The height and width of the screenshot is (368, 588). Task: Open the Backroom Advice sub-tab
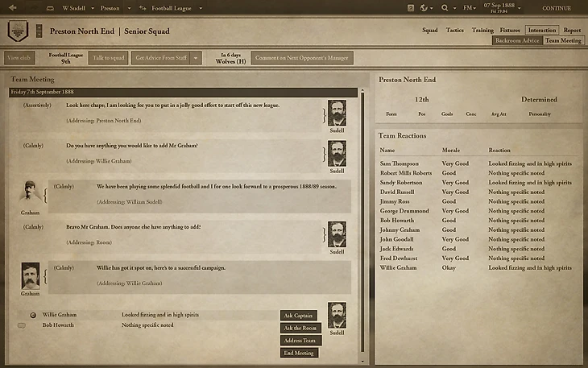(x=517, y=40)
